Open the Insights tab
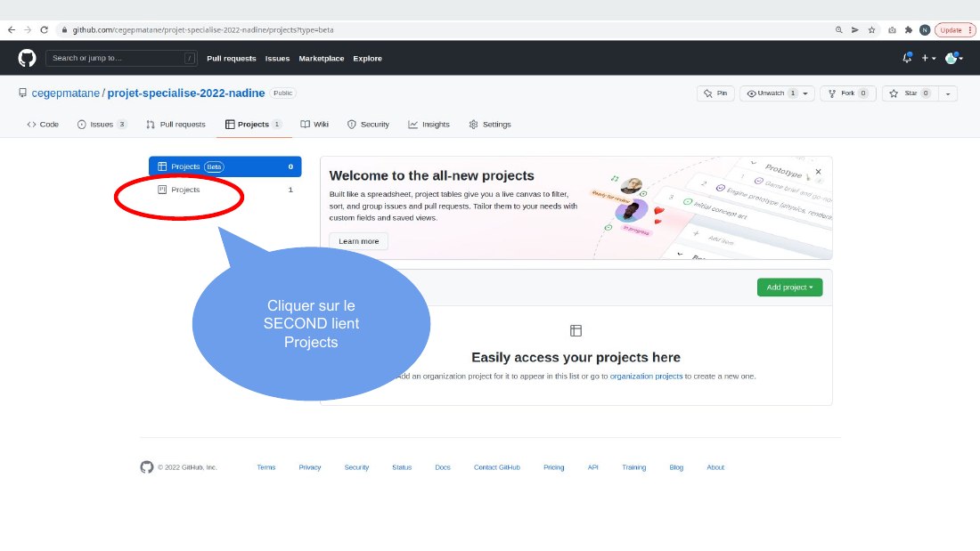This screenshot has width=980, height=551. [429, 125]
